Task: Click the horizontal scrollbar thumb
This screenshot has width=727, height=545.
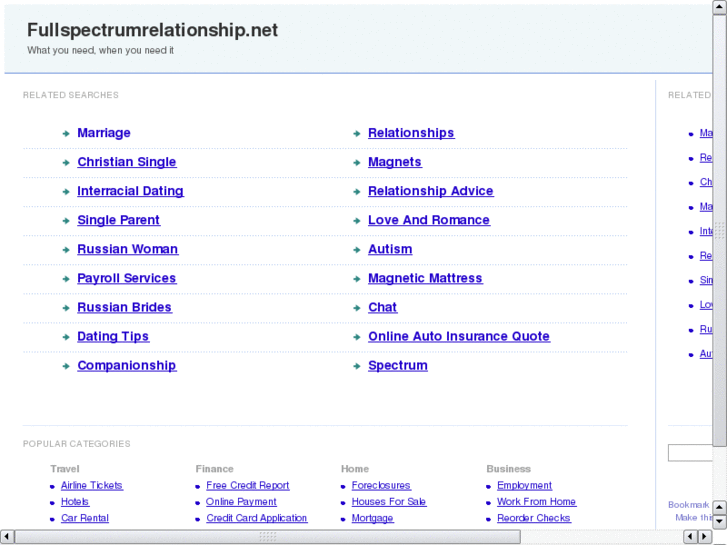Action: click(267, 537)
